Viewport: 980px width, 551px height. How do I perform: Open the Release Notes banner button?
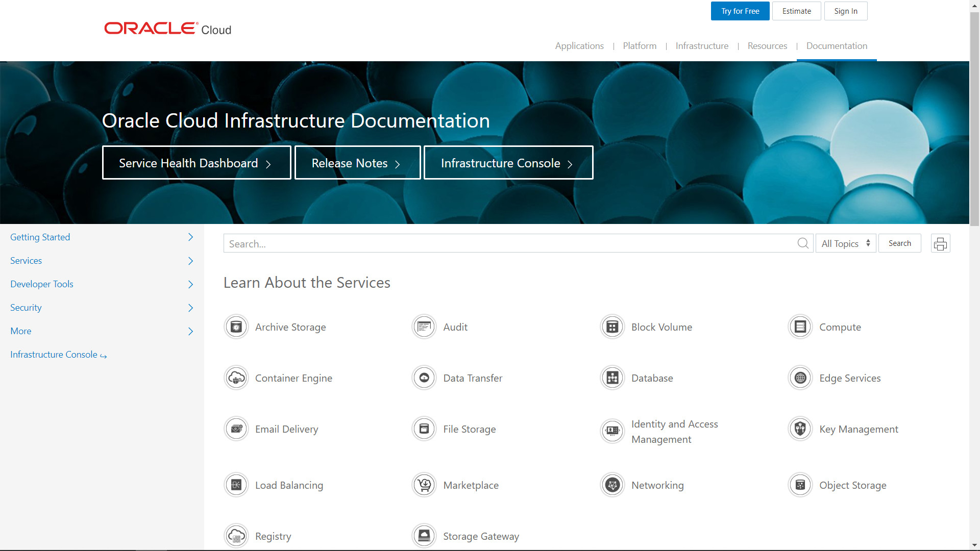click(x=357, y=163)
